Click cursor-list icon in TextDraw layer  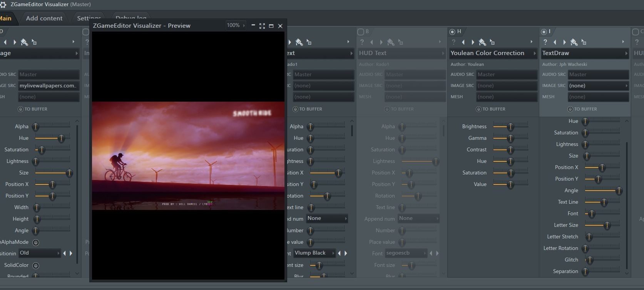click(584, 42)
